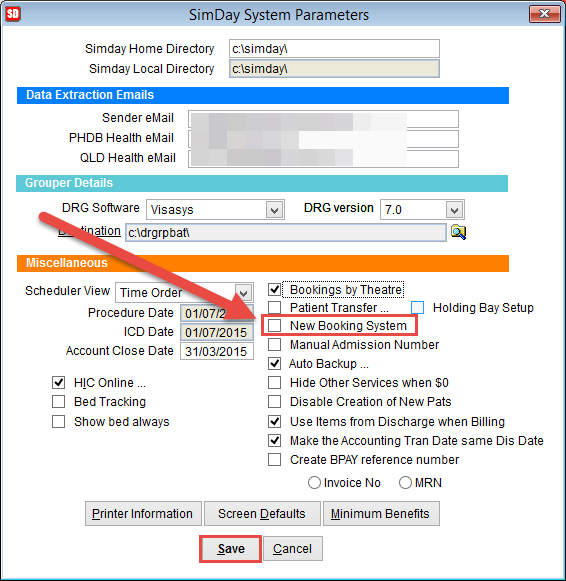Click the Simday Home Directory field

pos(334,49)
